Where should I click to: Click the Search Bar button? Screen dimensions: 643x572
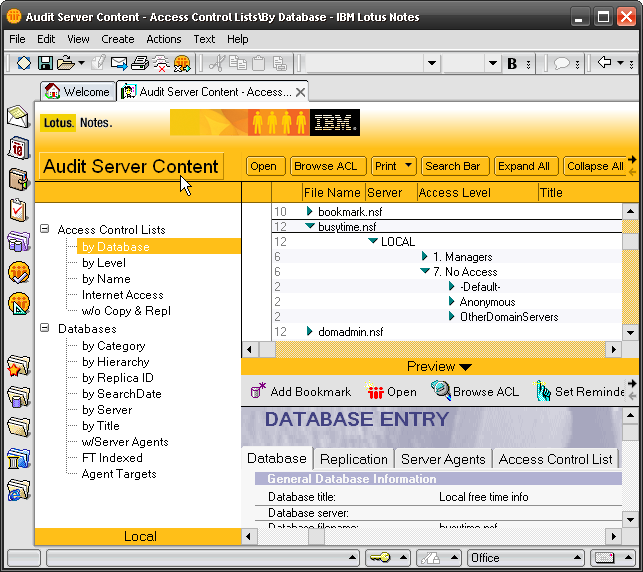pos(455,166)
